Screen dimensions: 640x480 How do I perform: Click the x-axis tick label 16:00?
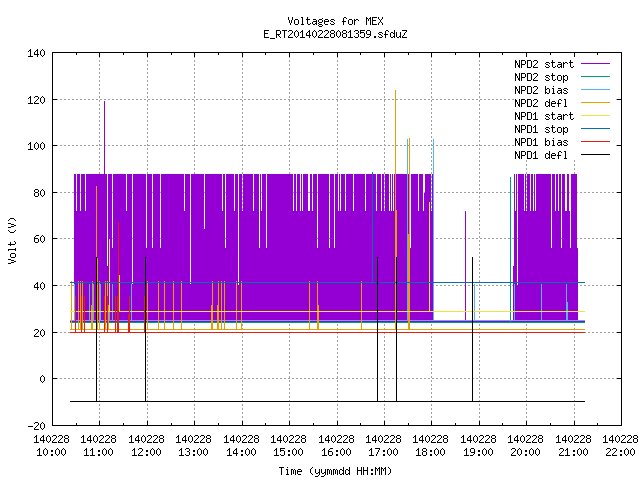[x=336, y=452]
